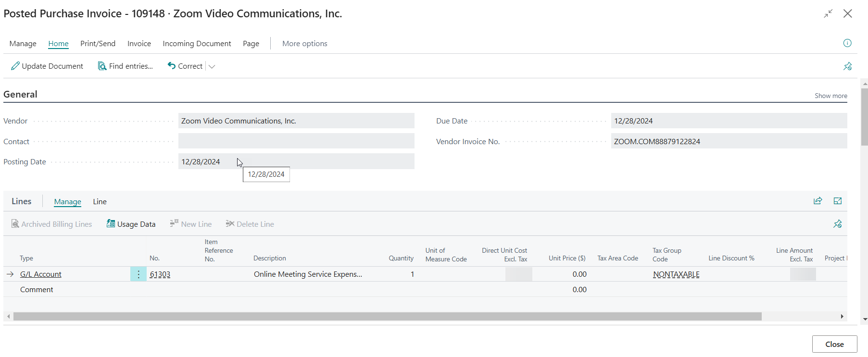868x357 pixels.
Task: Collapse the General section heading
Action: pos(20,94)
